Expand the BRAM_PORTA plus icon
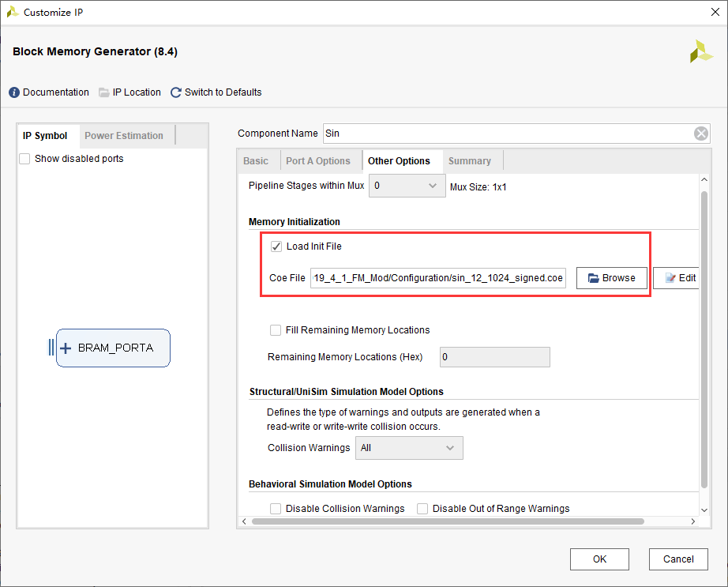Screen dimensions: 728x587 (x=66, y=348)
